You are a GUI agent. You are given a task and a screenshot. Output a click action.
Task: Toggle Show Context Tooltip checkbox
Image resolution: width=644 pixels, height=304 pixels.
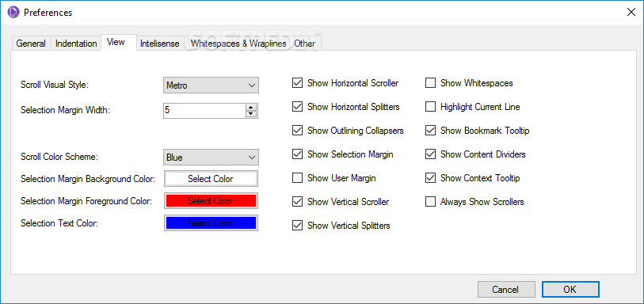click(430, 178)
